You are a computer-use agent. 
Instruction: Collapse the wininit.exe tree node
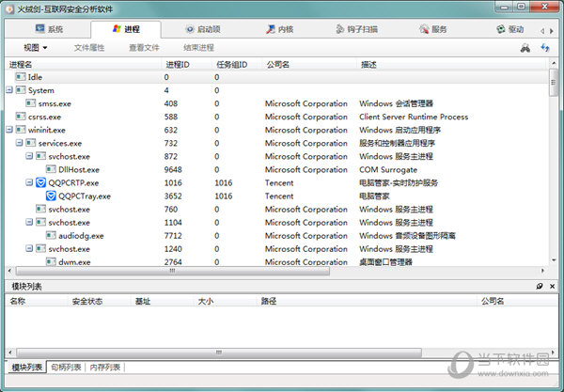(9, 130)
